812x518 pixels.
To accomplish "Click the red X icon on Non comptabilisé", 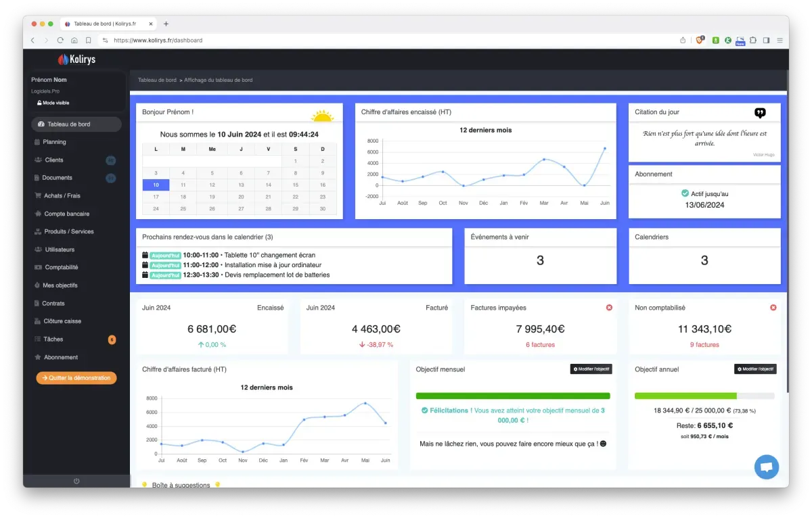I will click(773, 308).
